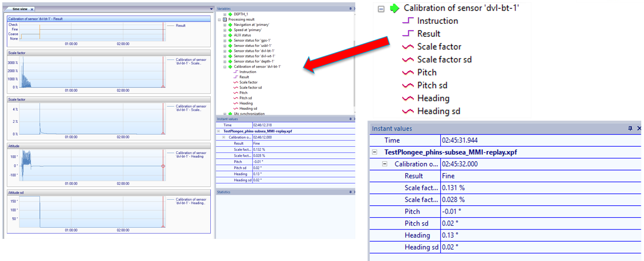Click green arrow icon beside Navigation at 'primary'
This screenshot has width=644, height=261.
click(230, 25)
